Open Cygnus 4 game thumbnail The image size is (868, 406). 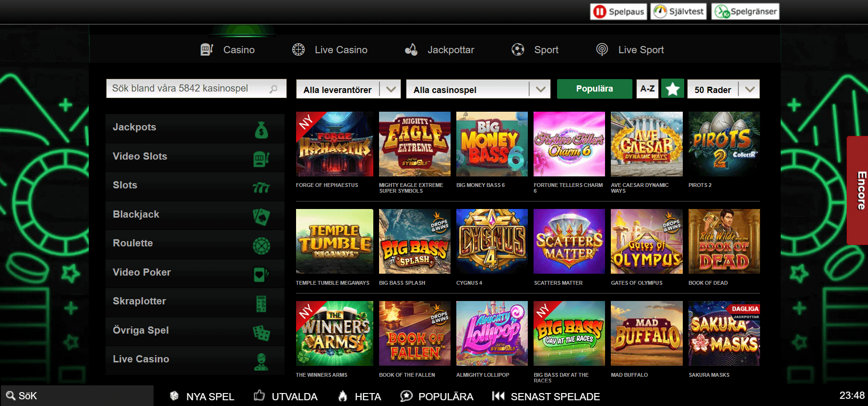[x=492, y=241]
